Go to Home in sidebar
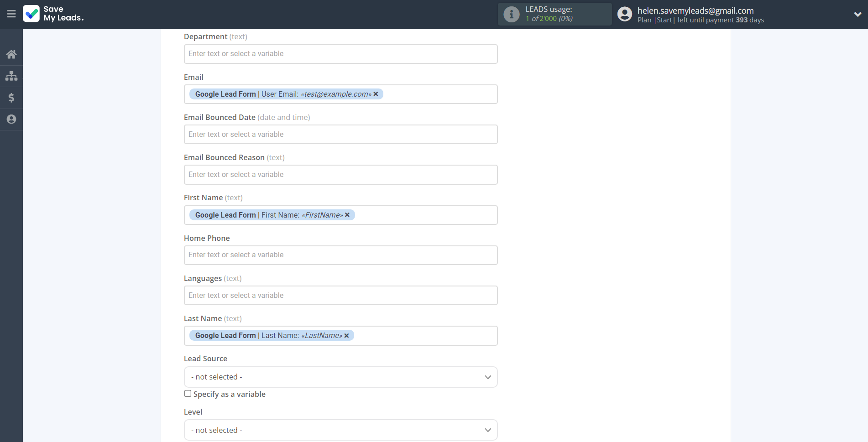 coord(11,55)
